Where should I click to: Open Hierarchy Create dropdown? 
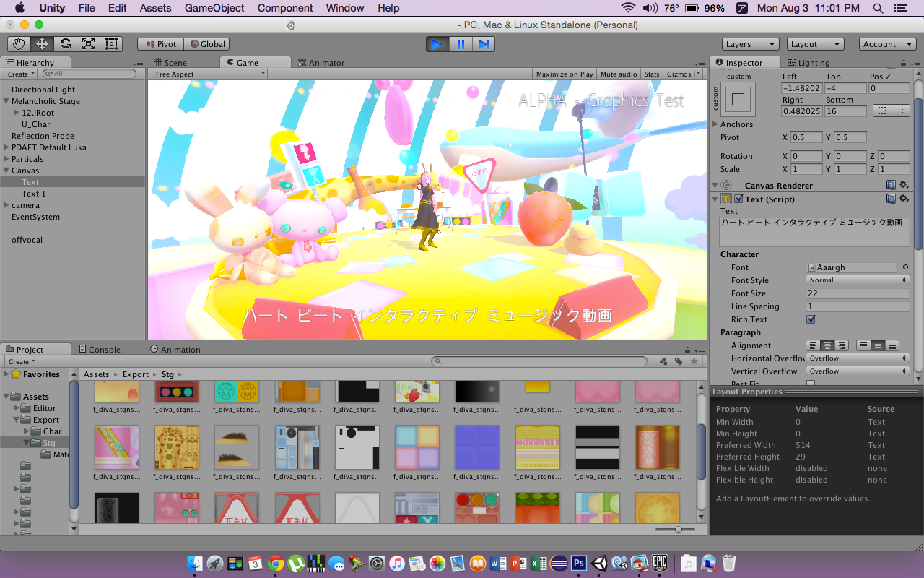(x=21, y=74)
